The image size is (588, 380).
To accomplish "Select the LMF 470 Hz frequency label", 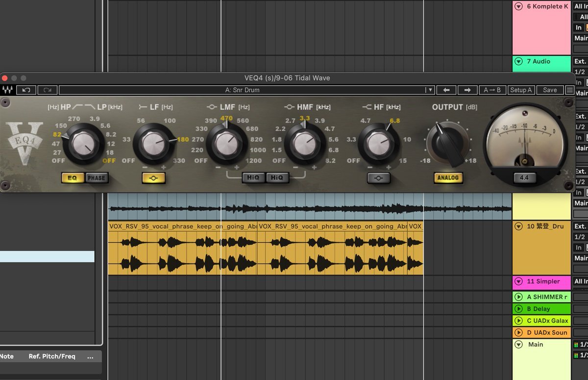I will point(226,119).
